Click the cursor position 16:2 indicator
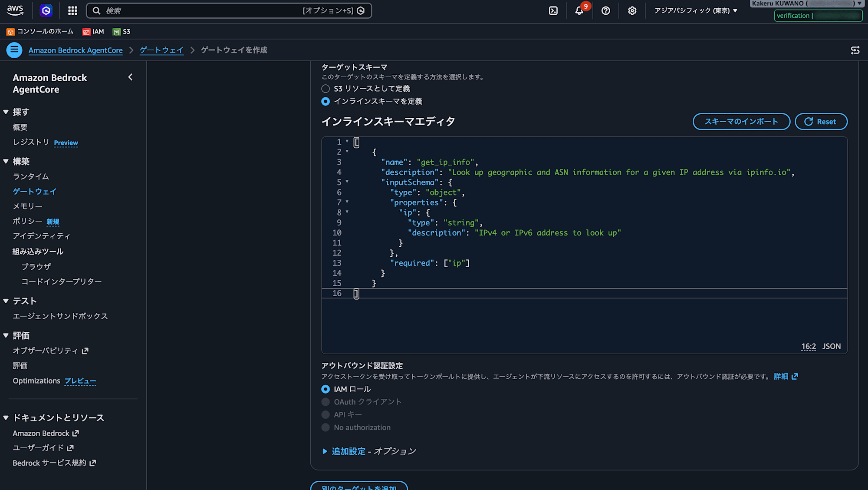The width and height of the screenshot is (868, 490). [808, 346]
